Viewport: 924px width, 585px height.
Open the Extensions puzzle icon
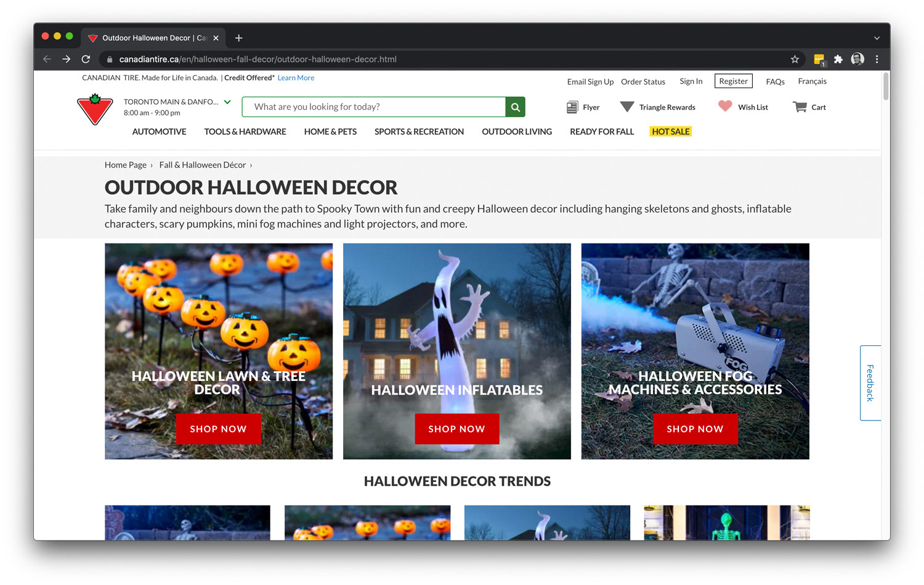(838, 59)
